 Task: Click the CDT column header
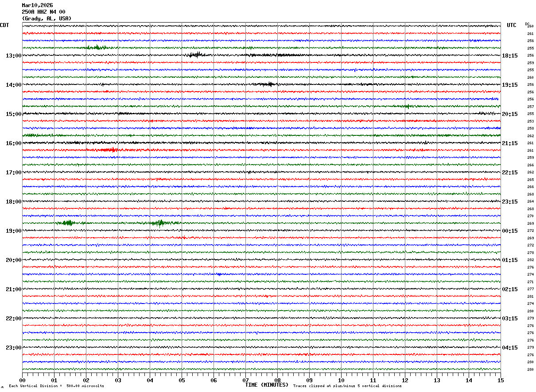click(4, 25)
